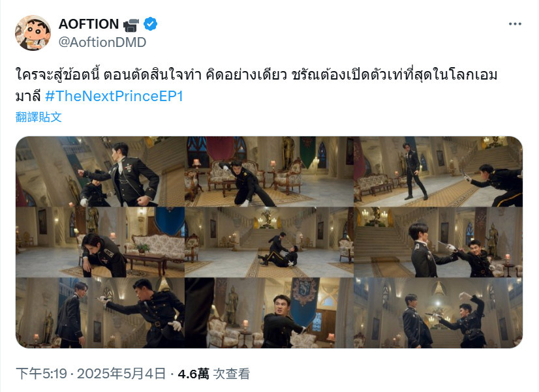Click the 翻譯貼文 translate post link
This screenshot has height=392, width=539.
(38, 117)
